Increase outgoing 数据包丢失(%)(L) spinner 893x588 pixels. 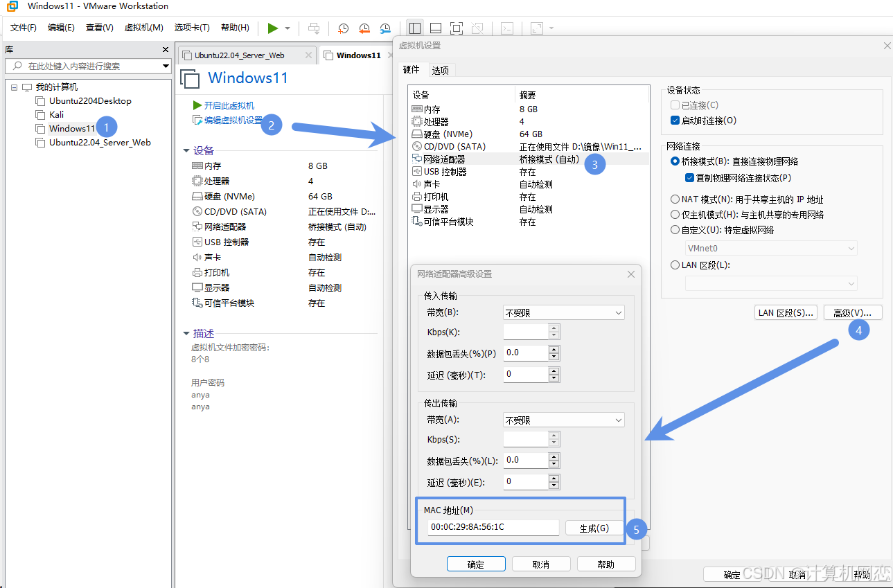(x=554, y=456)
